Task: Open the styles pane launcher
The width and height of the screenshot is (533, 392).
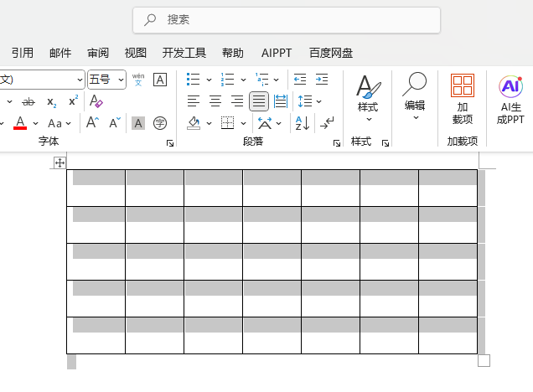Action: 386,143
